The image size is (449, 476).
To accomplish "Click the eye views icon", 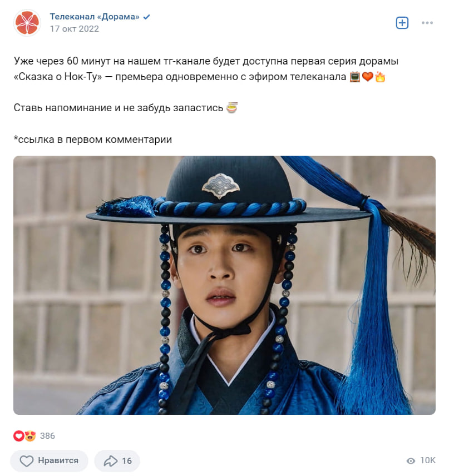I will pyautogui.click(x=411, y=461).
